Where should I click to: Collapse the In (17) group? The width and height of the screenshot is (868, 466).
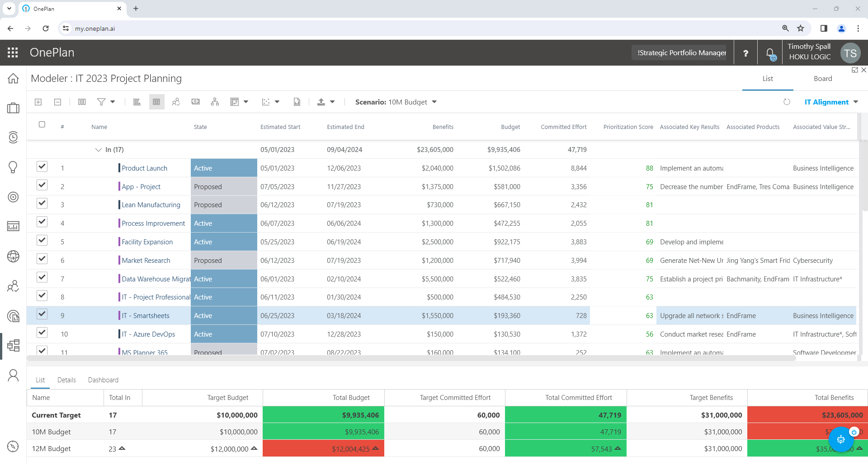pos(98,150)
